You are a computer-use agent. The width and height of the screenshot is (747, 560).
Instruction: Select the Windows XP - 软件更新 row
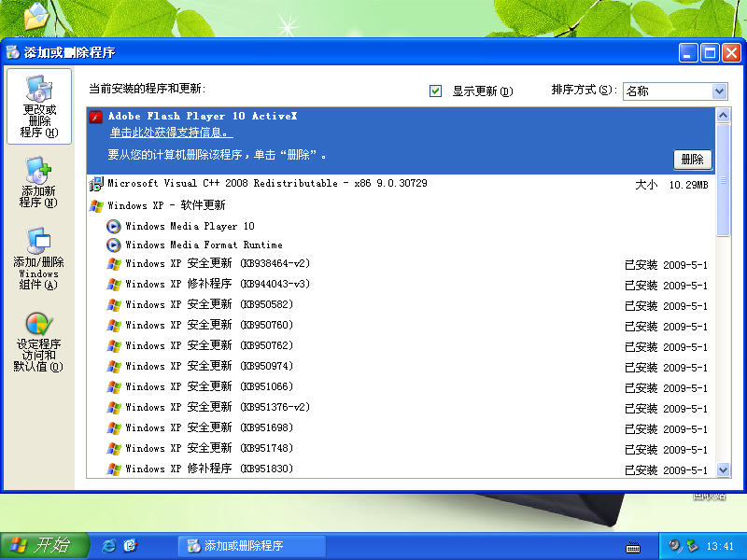click(x=401, y=205)
